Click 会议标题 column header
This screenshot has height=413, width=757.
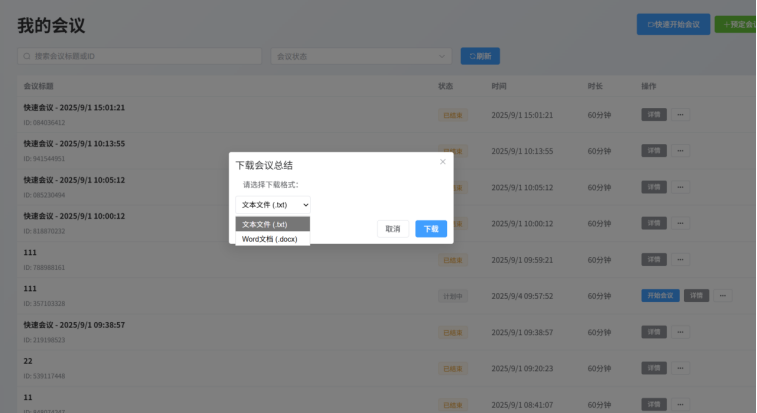point(39,86)
